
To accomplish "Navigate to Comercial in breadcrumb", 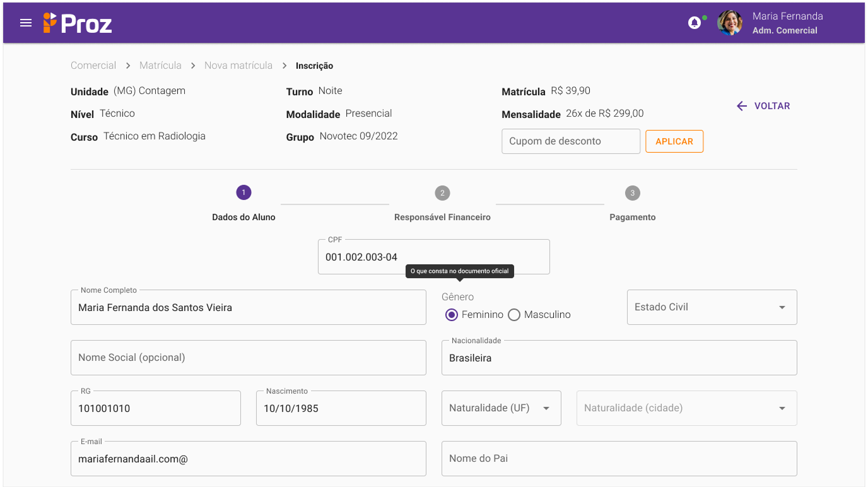I will [93, 66].
